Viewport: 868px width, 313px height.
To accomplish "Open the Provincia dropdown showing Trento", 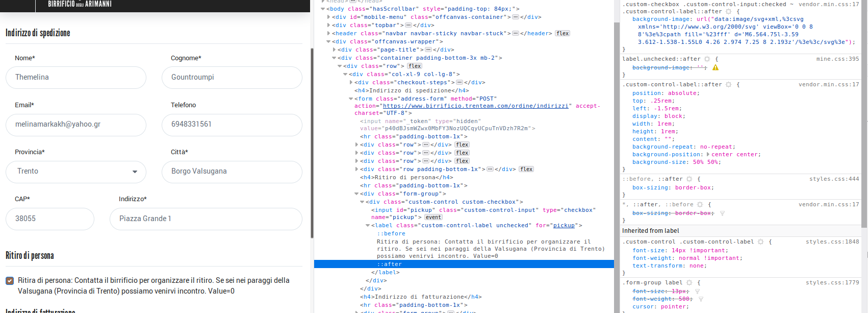I will pos(76,172).
